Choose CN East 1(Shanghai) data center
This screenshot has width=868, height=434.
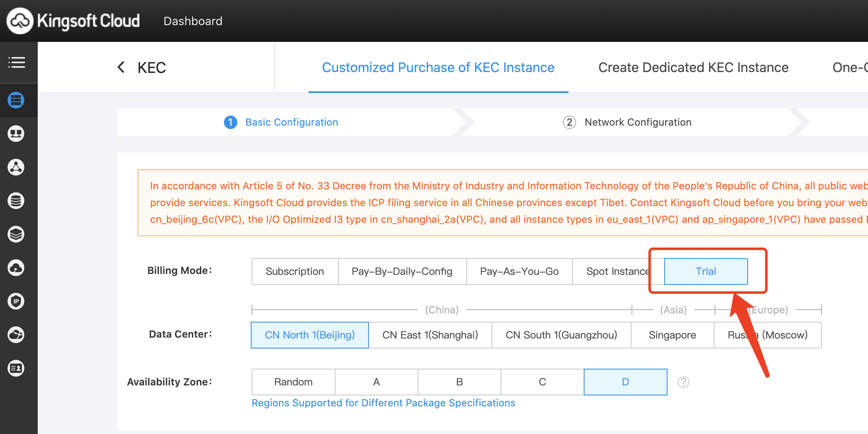pyautogui.click(x=430, y=335)
